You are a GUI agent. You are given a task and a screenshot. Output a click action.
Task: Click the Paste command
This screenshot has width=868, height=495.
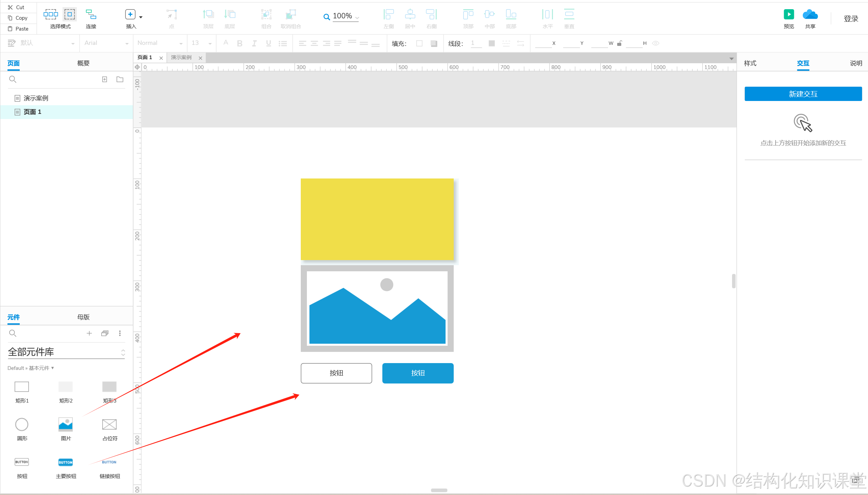point(18,29)
